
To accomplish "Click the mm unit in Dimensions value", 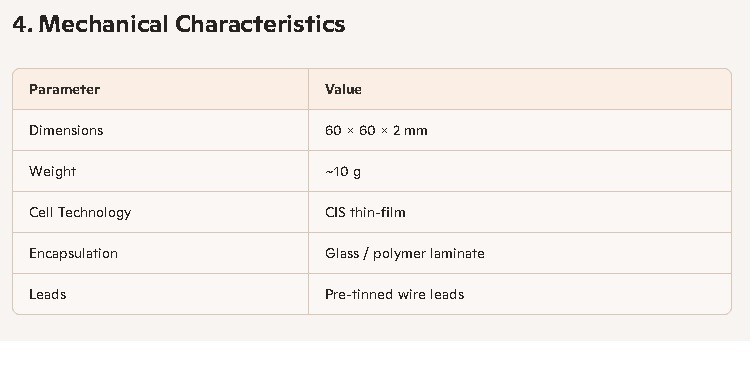I will click(415, 131).
